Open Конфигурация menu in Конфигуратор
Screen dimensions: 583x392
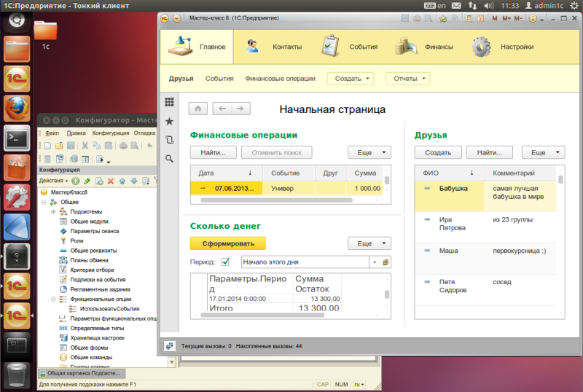tap(111, 133)
